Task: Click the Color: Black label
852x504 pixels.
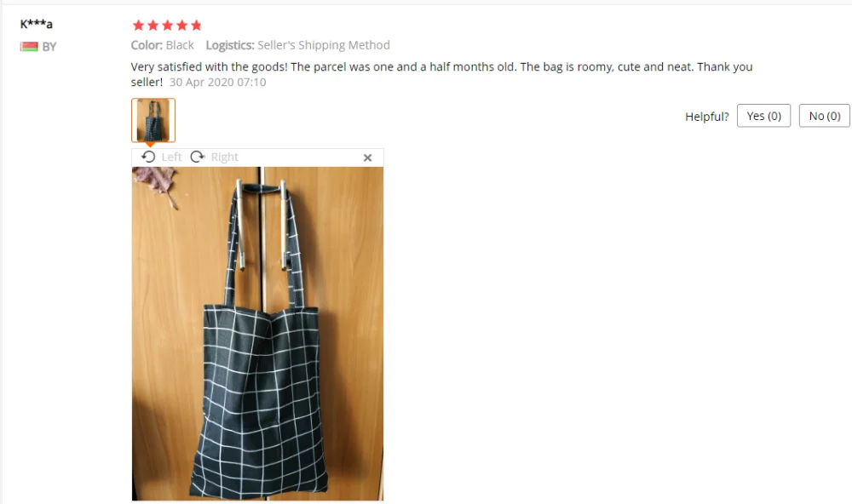Action: (163, 45)
